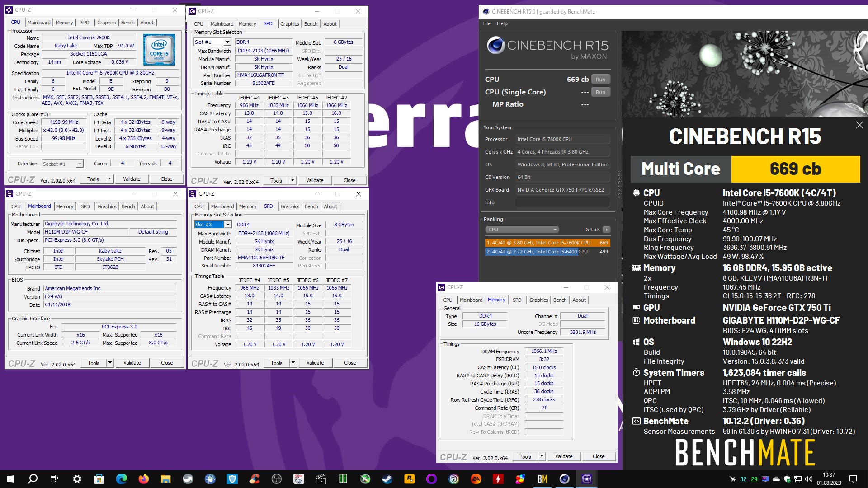Click mainboard Model H110M-D2P-WG-CF field

(86, 232)
